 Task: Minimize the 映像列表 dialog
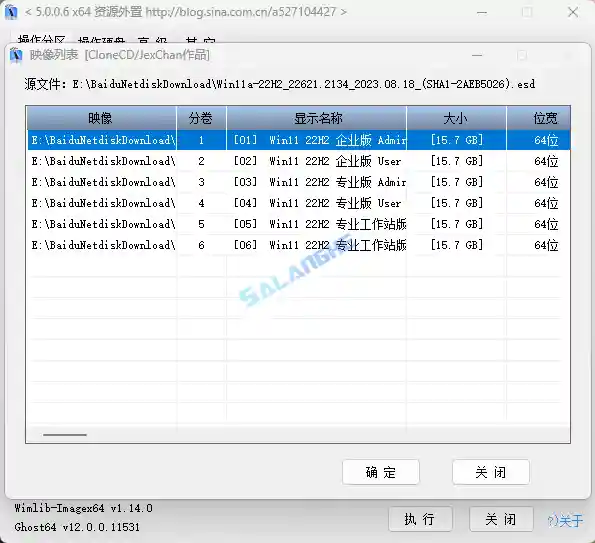point(477,55)
